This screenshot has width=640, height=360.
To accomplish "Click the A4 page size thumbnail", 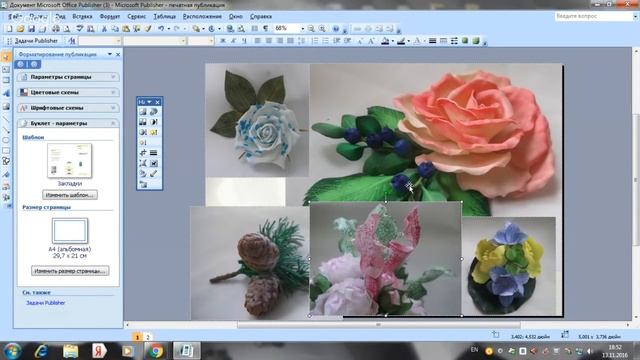I will [70, 231].
